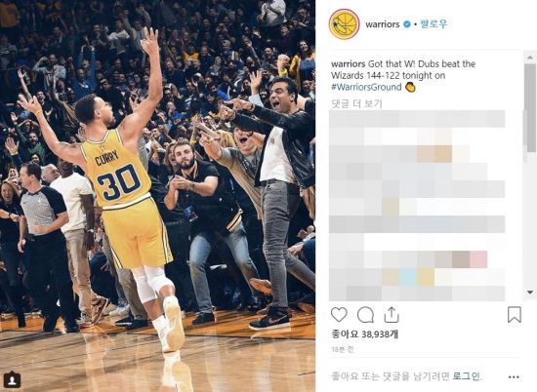Like the post with the heart icon
537x392 pixels.
coord(339,315)
